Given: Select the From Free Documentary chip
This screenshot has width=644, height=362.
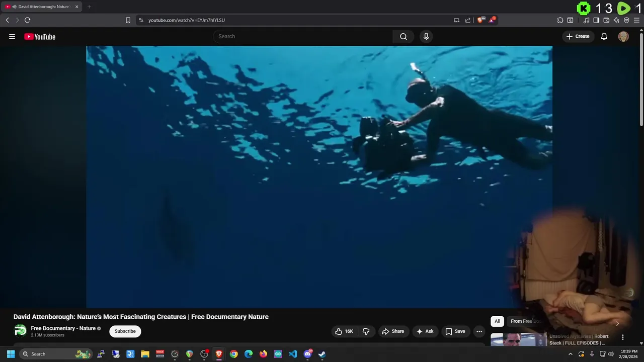Looking at the screenshot, I should tap(526, 321).
